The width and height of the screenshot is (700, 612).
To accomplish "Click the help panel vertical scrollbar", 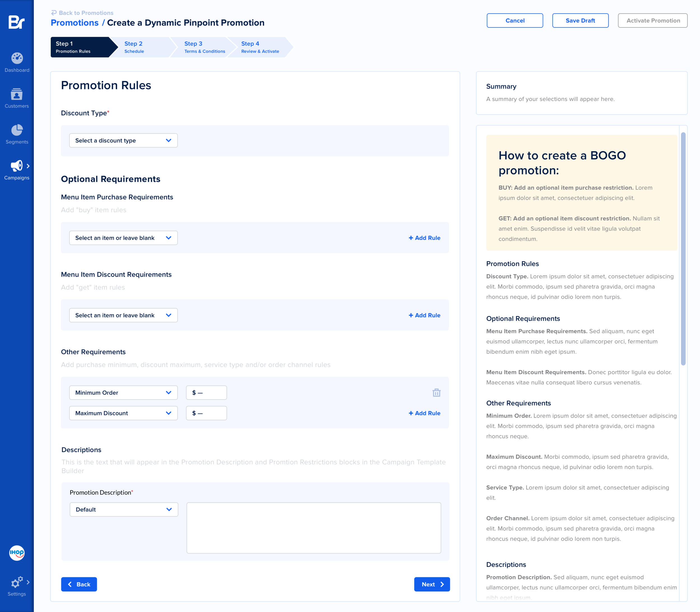I will [x=683, y=249].
